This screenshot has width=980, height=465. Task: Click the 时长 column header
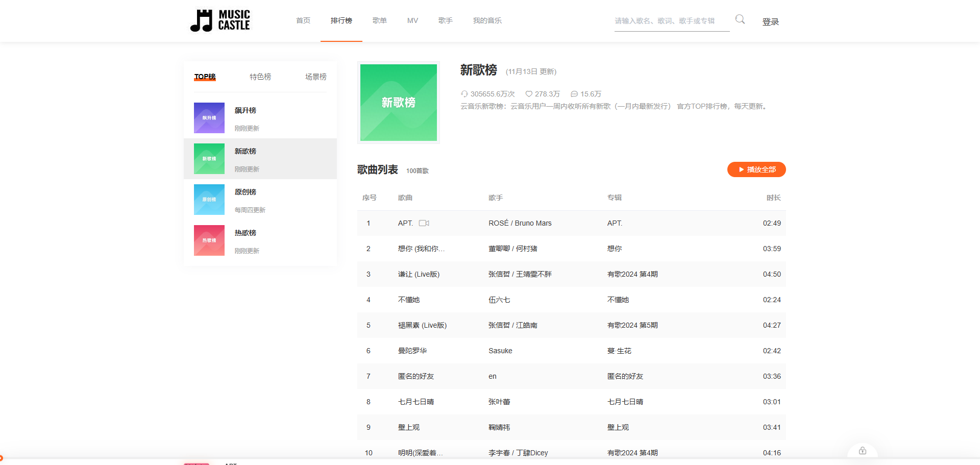pyautogui.click(x=774, y=198)
